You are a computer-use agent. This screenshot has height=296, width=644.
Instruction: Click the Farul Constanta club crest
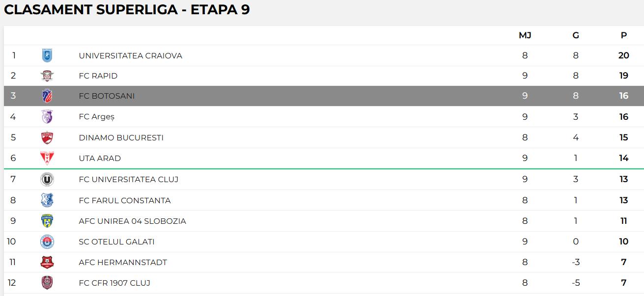click(x=47, y=200)
